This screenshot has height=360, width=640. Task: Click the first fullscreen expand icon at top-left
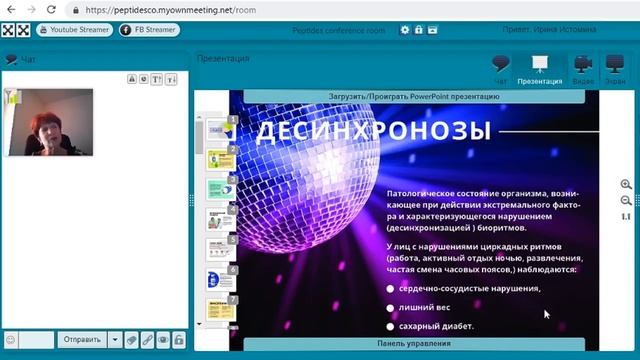pyautogui.click(x=8, y=30)
